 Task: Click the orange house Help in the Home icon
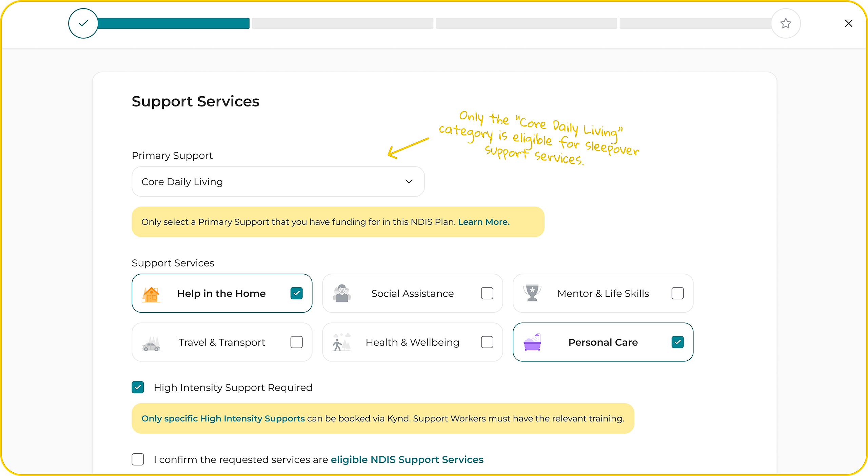[151, 294]
